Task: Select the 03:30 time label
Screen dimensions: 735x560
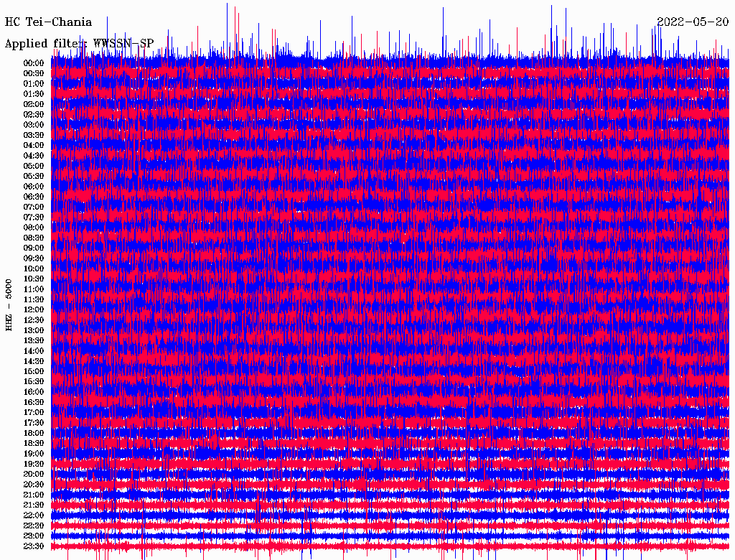Action: point(34,135)
